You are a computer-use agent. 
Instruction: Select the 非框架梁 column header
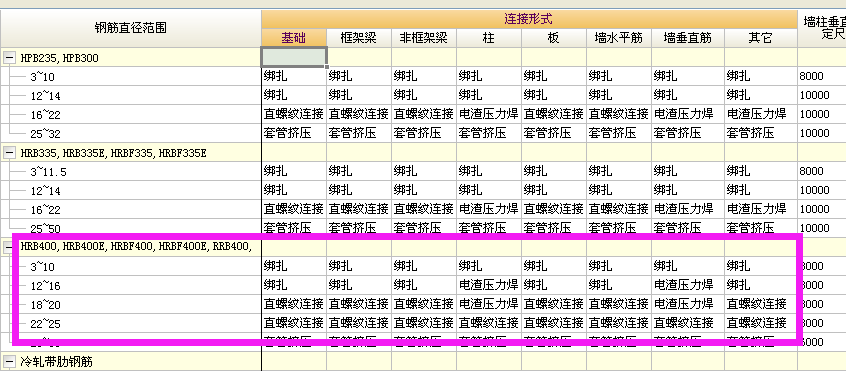[x=424, y=38]
